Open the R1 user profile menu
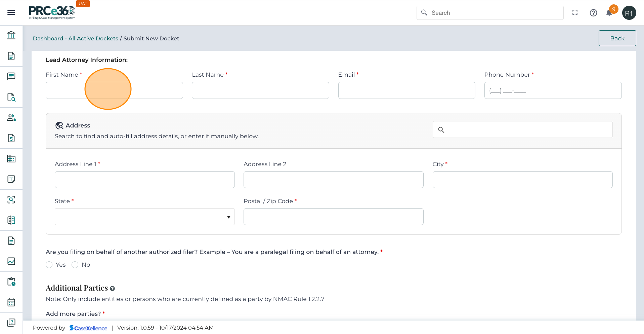Screen dimensions: 644x334 coord(629,13)
